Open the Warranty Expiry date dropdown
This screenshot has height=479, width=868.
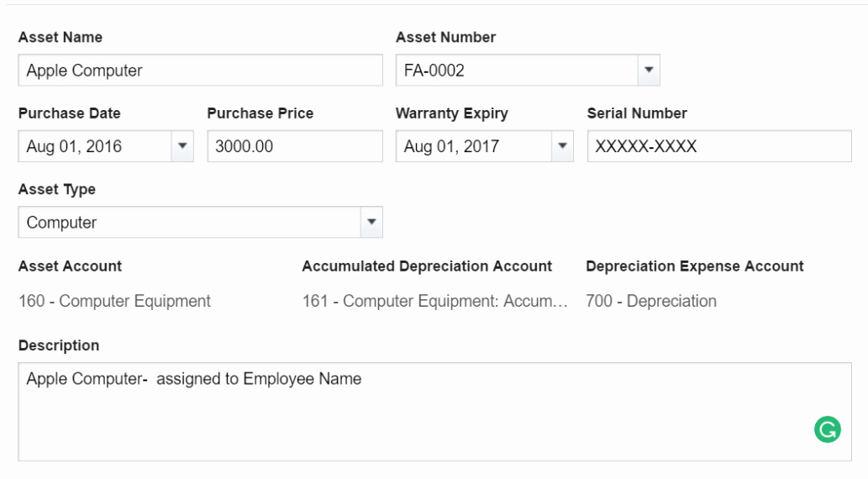pos(562,146)
